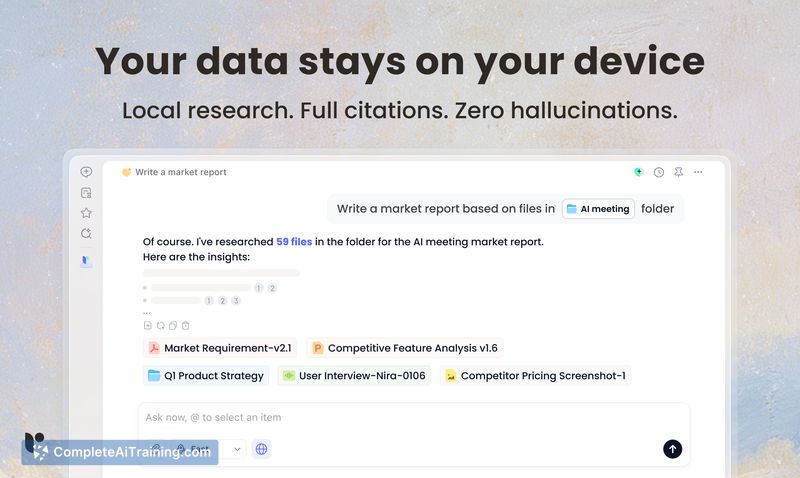Select the blue app logo sidebar item
Image resolution: width=800 pixels, height=478 pixels.
86,261
